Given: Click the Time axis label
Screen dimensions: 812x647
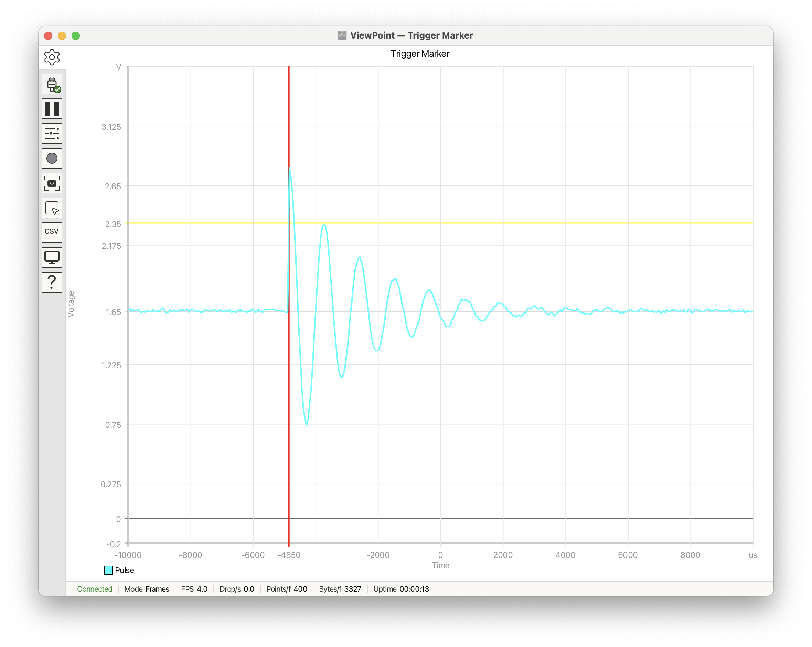Looking at the screenshot, I should (x=441, y=565).
